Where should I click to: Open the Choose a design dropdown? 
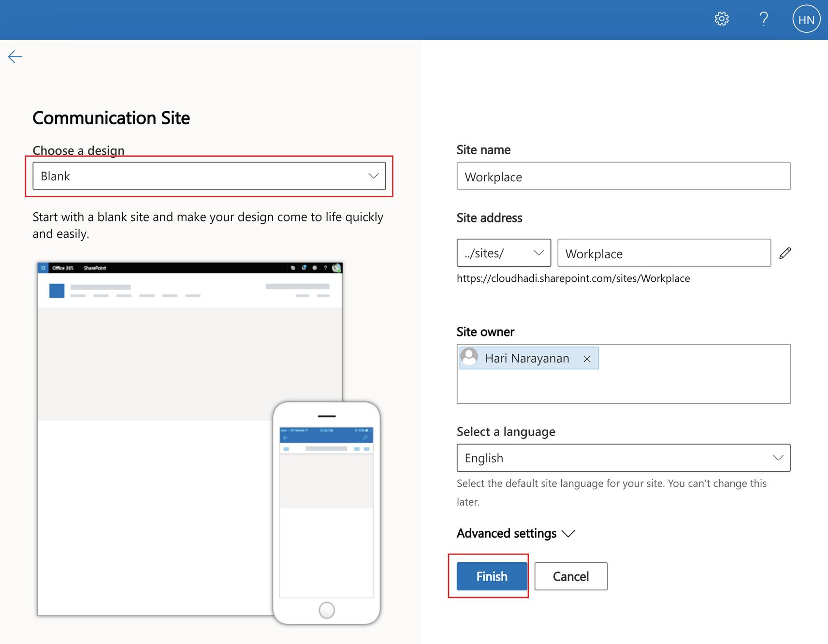click(x=209, y=176)
